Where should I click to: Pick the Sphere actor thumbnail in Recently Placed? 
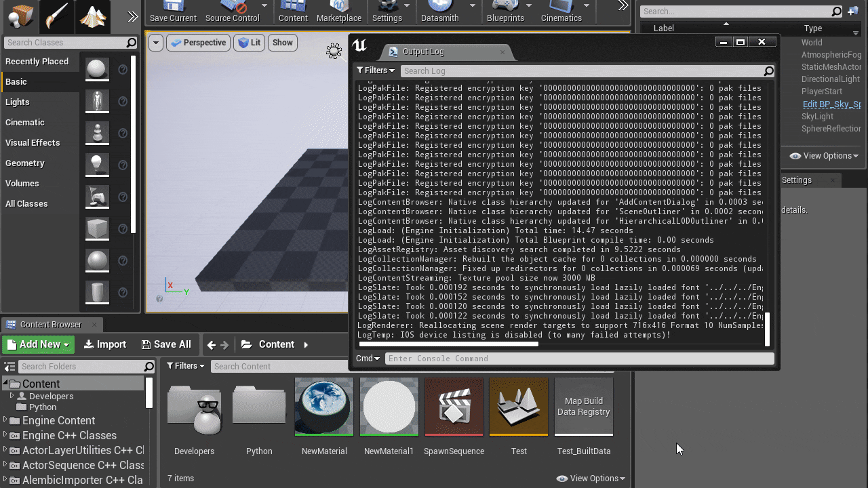pyautogui.click(x=97, y=68)
